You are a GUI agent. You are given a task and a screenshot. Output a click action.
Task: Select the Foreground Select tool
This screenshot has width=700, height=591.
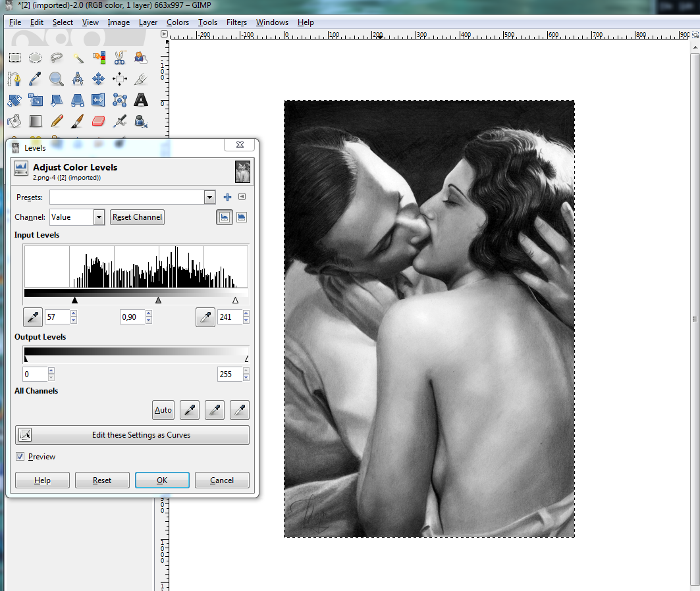point(141,57)
